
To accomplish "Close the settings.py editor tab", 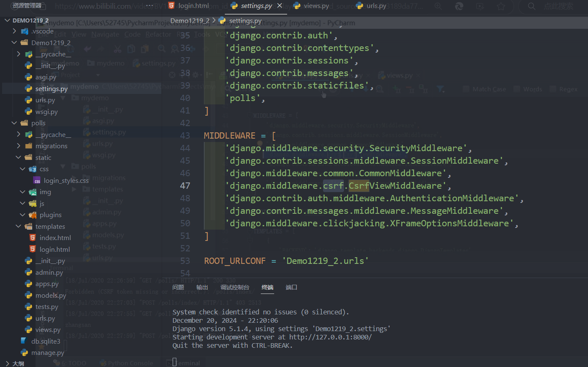I will [x=280, y=5].
